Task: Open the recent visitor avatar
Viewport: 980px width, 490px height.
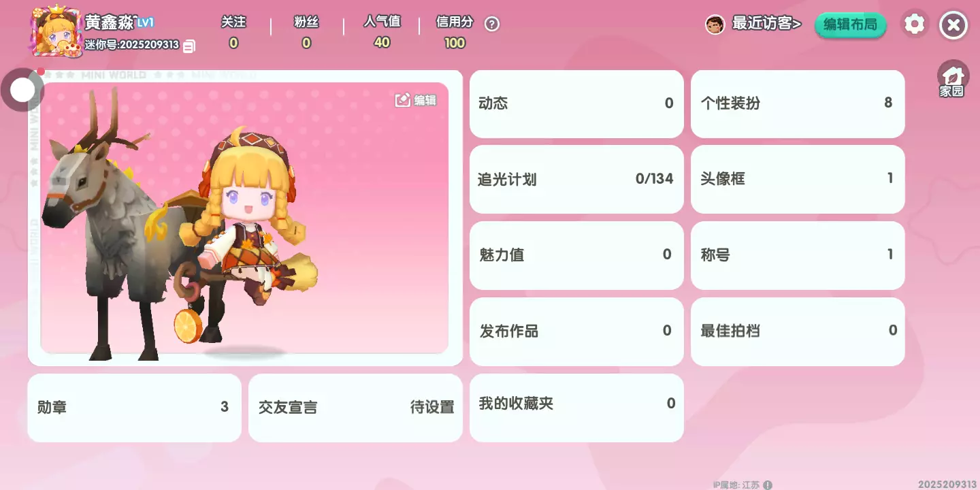Action: coord(715,24)
